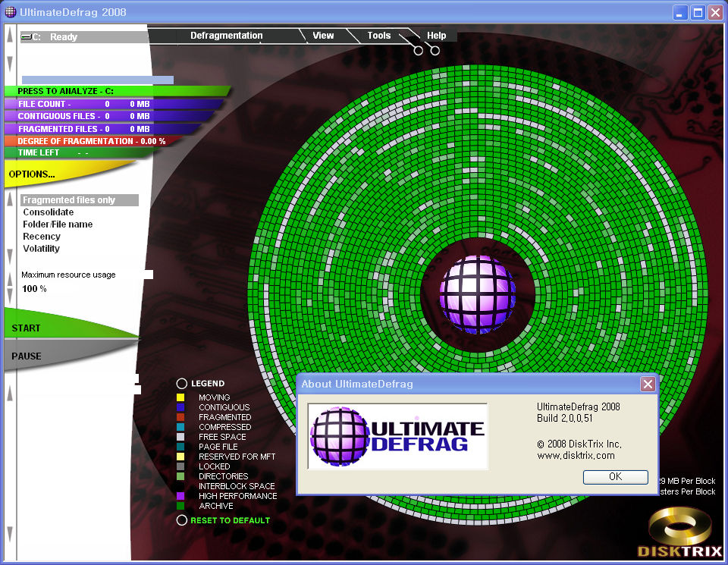The width and height of the screenshot is (728, 565).
Task: Click DEGREE OF FRAGMENTATION - 0.00 % bar
Action: point(93,141)
